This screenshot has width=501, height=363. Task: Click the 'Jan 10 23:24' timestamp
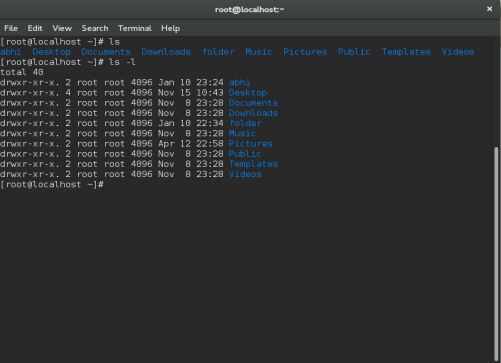coord(191,82)
